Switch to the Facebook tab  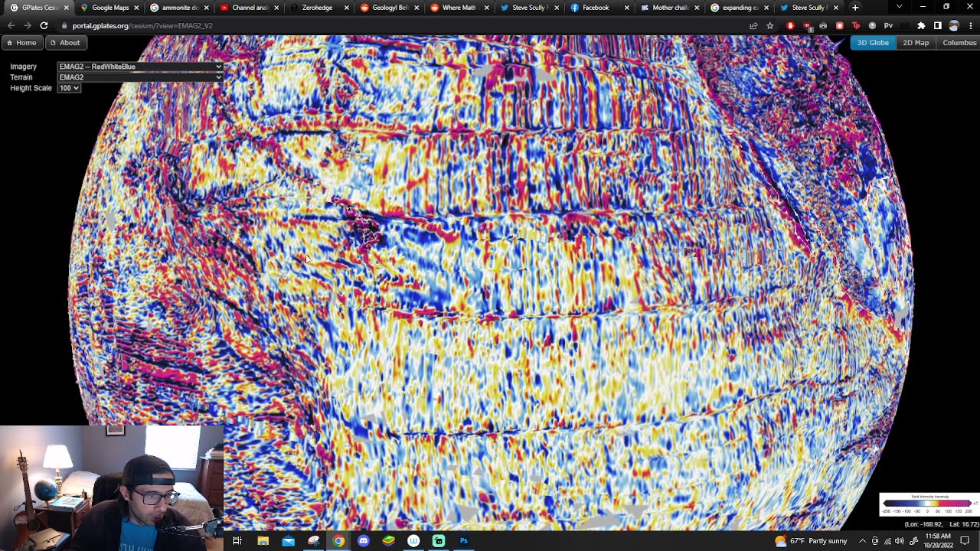[599, 8]
